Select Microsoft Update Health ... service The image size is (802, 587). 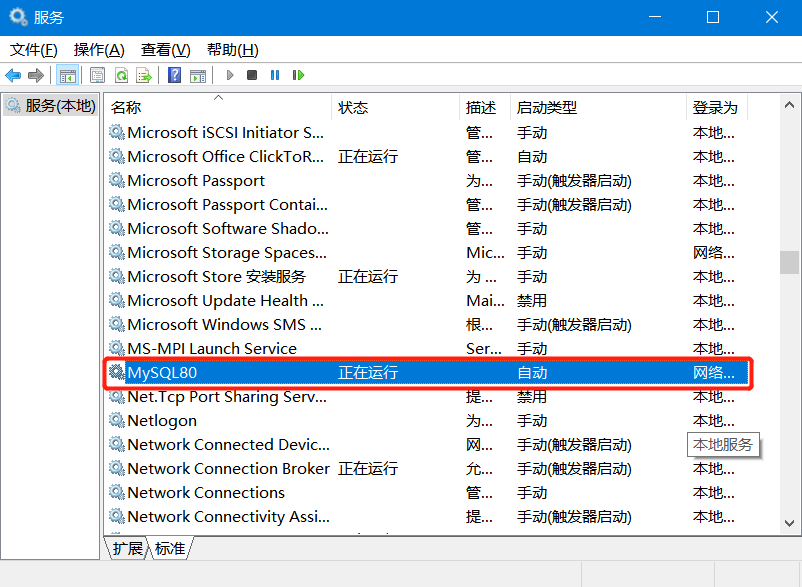(428, 301)
